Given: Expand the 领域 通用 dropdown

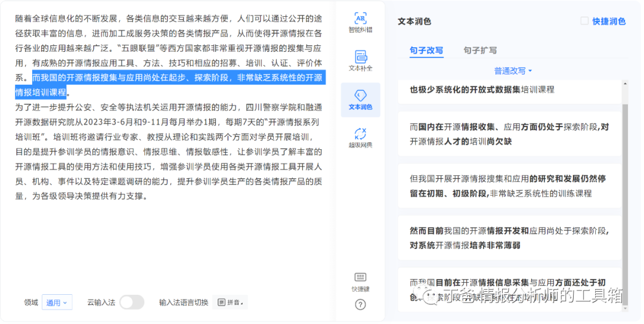Looking at the screenshot, I should click(57, 303).
